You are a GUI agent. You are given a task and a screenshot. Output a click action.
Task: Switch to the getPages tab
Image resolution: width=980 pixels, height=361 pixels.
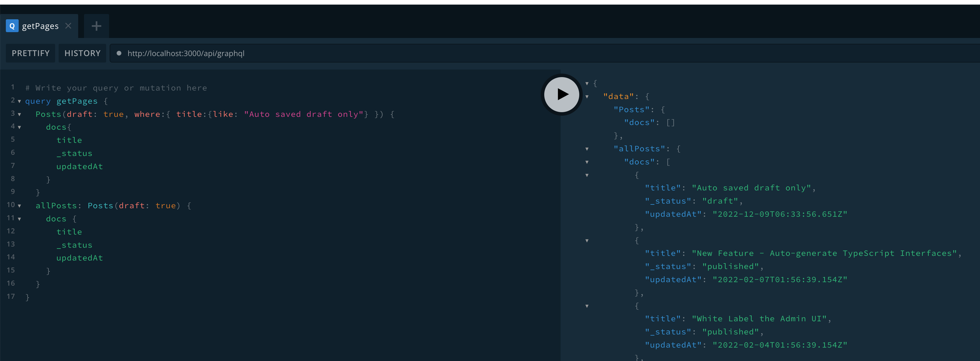click(x=40, y=26)
